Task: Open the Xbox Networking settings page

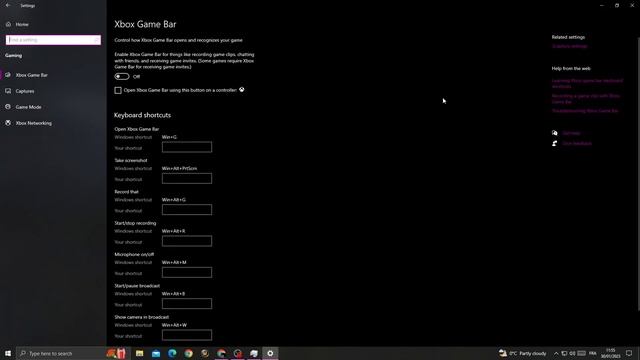Action: (33, 123)
